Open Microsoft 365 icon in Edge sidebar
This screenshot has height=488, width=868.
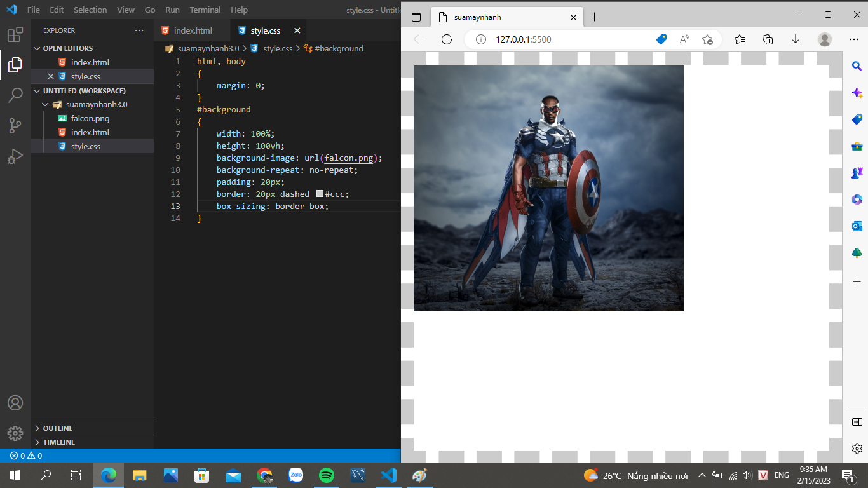(x=857, y=200)
